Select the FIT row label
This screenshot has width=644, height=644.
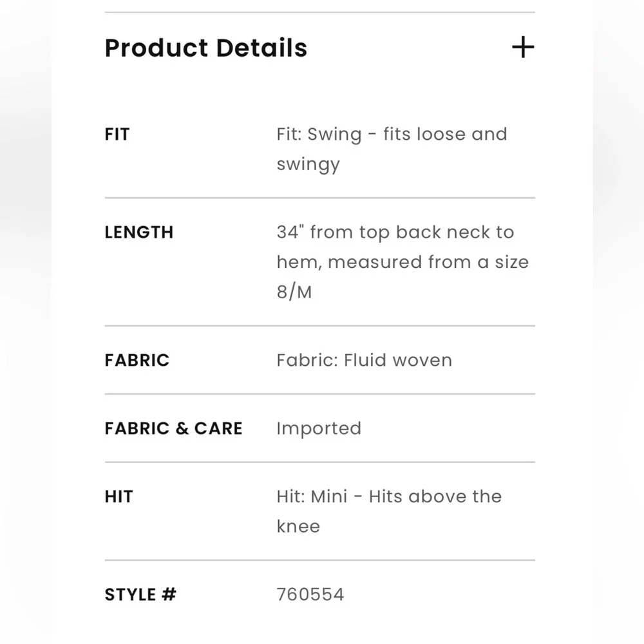pyautogui.click(x=117, y=135)
